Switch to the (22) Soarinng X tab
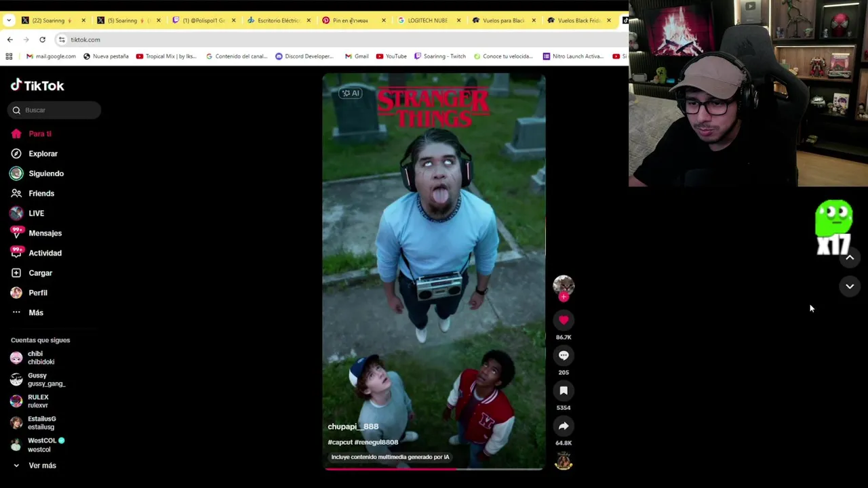This screenshot has height=488, width=868. [53, 20]
